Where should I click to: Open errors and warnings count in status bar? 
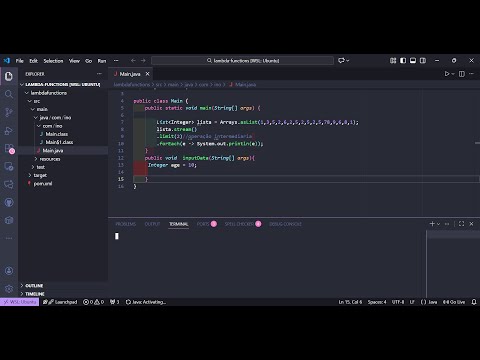(x=93, y=302)
